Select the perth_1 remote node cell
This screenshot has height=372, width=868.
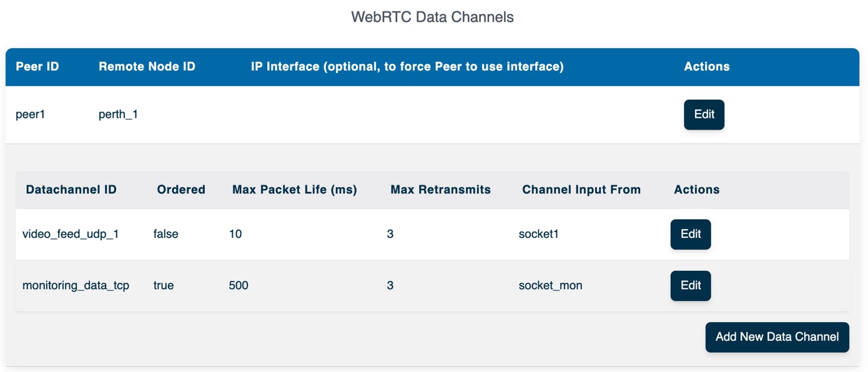[x=118, y=115]
